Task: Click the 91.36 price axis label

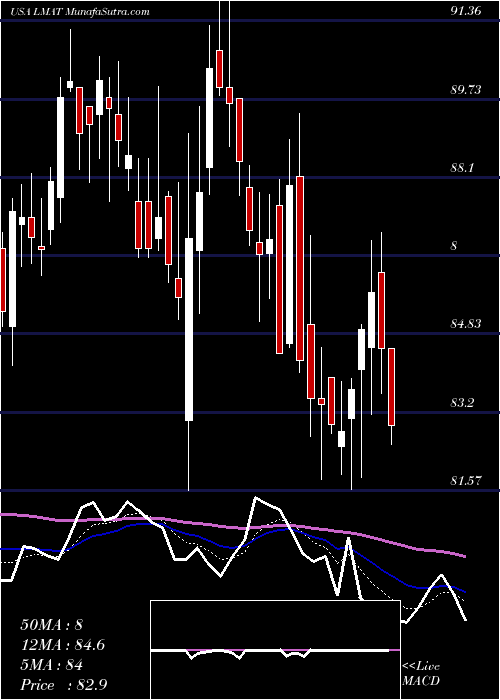Action: coord(466,11)
